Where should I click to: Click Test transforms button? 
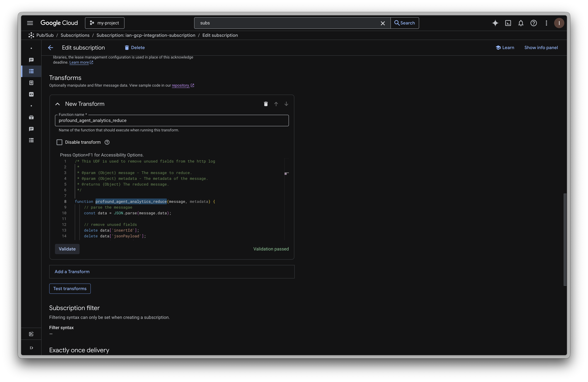(70, 289)
